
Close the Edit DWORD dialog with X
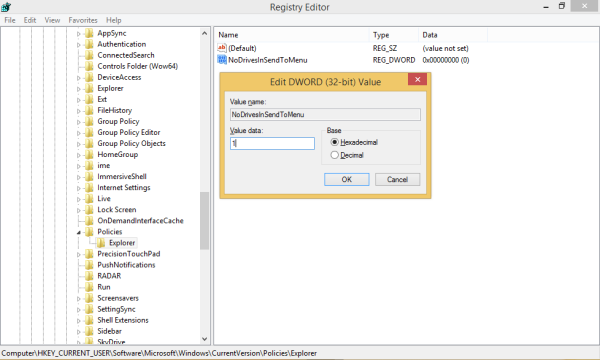click(x=417, y=79)
